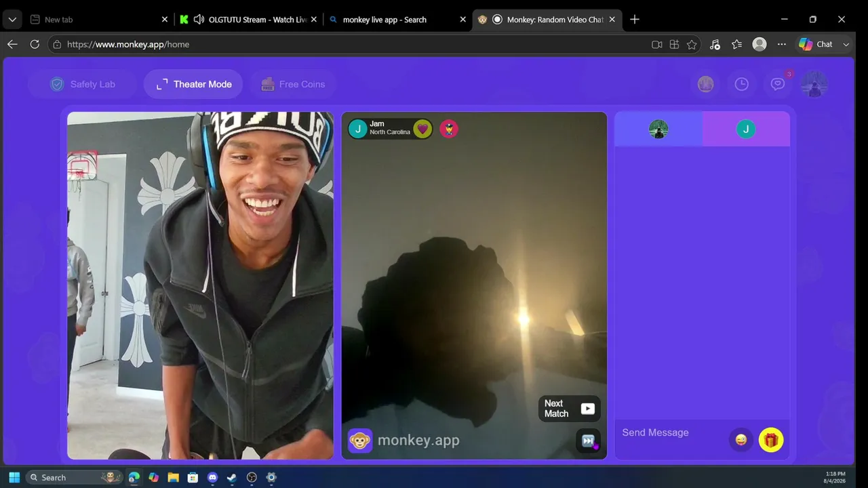This screenshot has width=868, height=488.
Task: Select the J avatar tab in chat panel
Action: click(x=746, y=129)
